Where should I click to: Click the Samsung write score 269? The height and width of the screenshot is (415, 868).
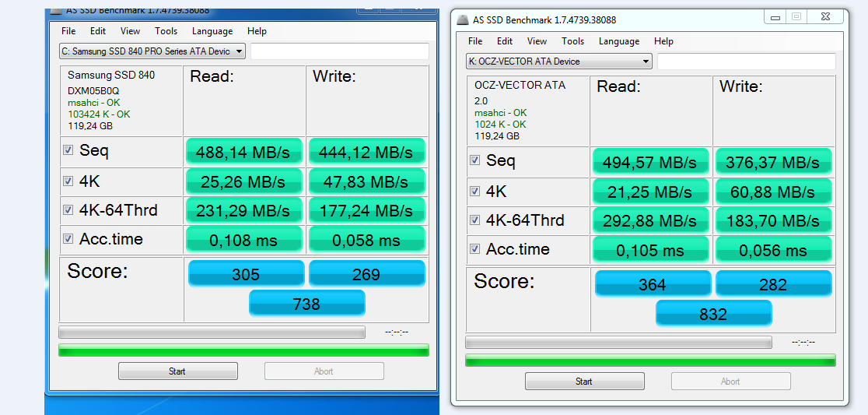(x=367, y=274)
